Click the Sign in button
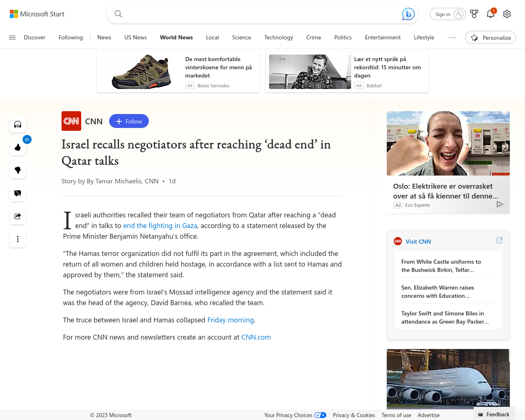 coord(448,14)
